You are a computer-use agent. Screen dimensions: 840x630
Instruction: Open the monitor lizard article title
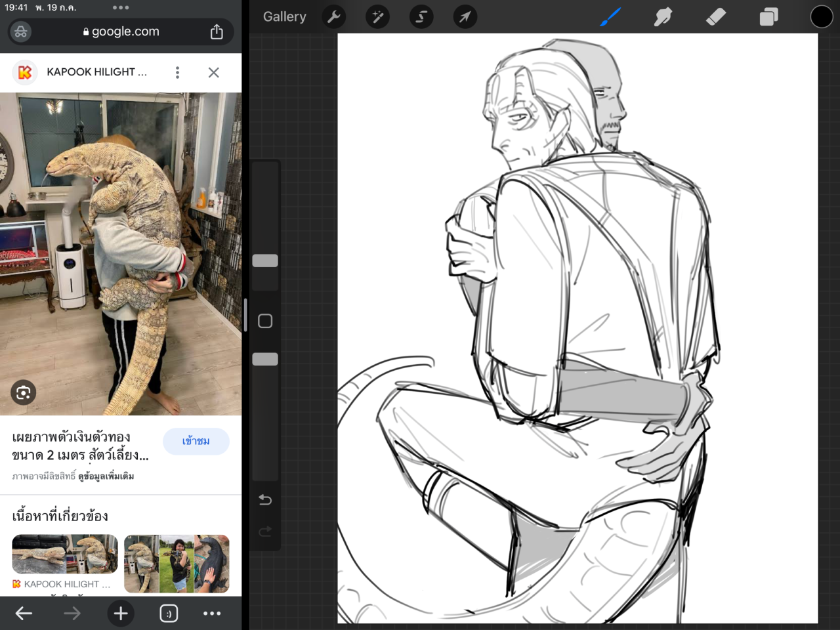point(80,446)
